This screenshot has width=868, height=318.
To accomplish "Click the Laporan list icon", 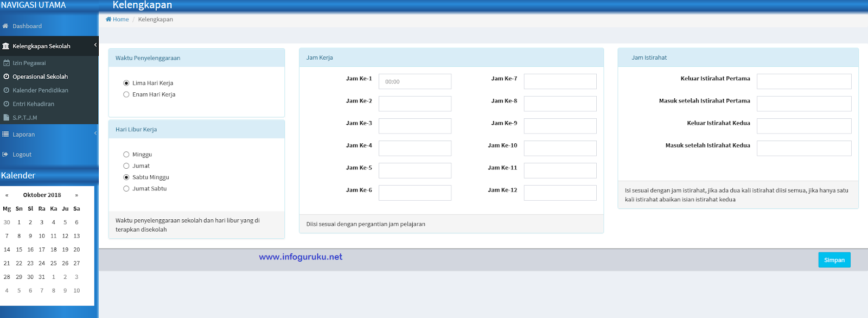I will [x=5, y=134].
